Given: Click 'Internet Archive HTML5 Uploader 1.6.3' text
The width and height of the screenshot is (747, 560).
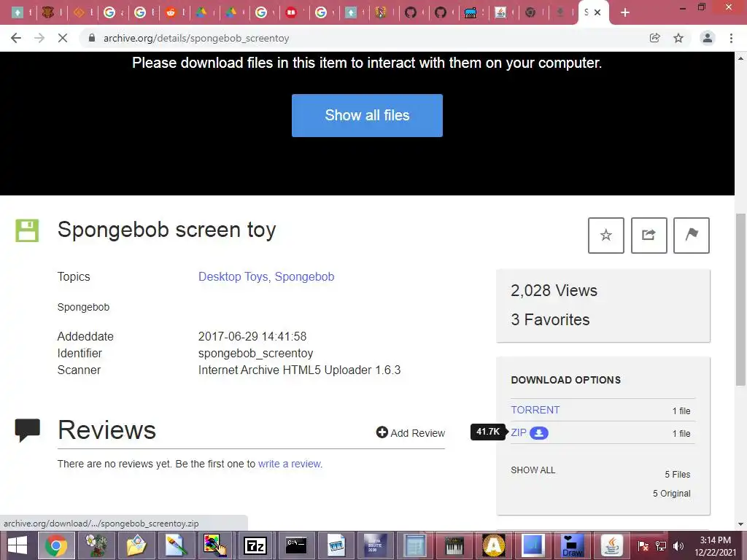Looking at the screenshot, I should (299, 370).
